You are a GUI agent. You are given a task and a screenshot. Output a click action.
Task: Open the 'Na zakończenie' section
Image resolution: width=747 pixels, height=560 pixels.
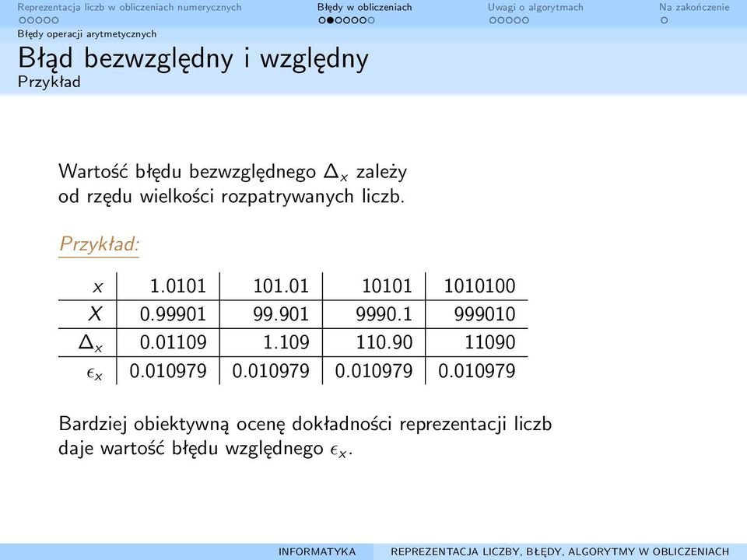pyautogui.click(x=694, y=7)
